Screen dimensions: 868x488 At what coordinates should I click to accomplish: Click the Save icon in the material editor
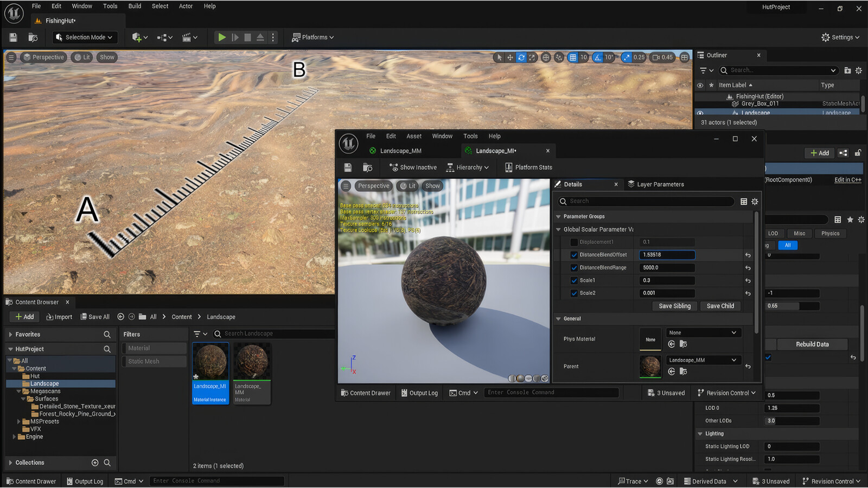pos(348,167)
